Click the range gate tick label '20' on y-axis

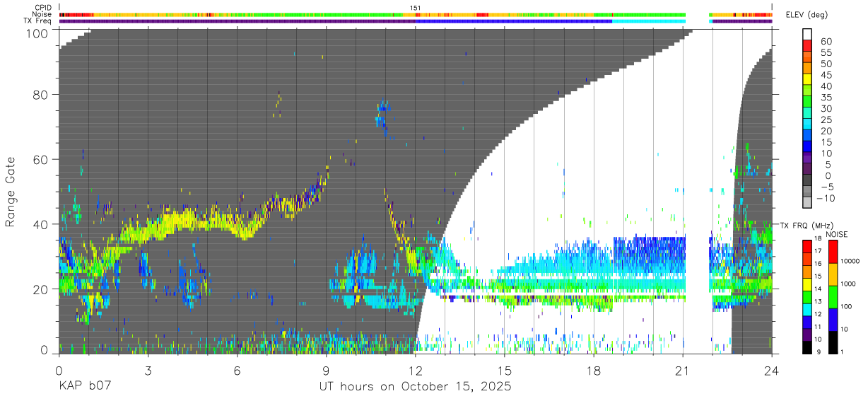point(41,289)
